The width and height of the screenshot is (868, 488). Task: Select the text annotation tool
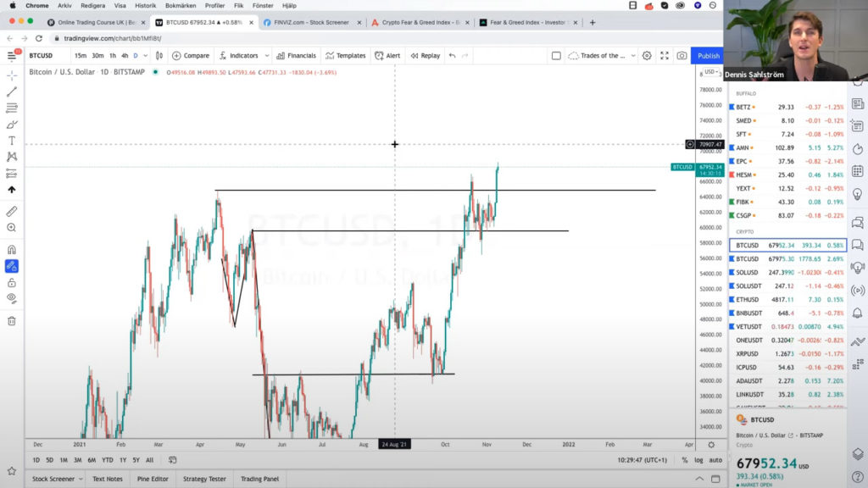[12, 141]
